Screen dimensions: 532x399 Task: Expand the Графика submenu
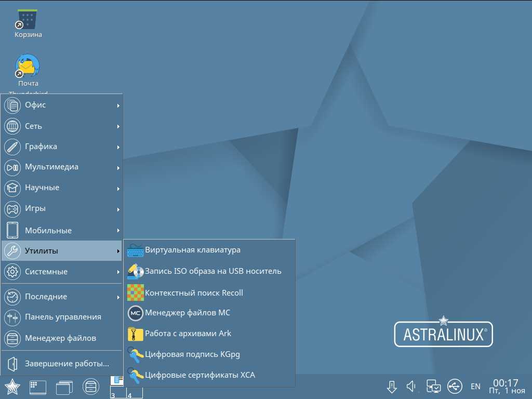click(61, 147)
